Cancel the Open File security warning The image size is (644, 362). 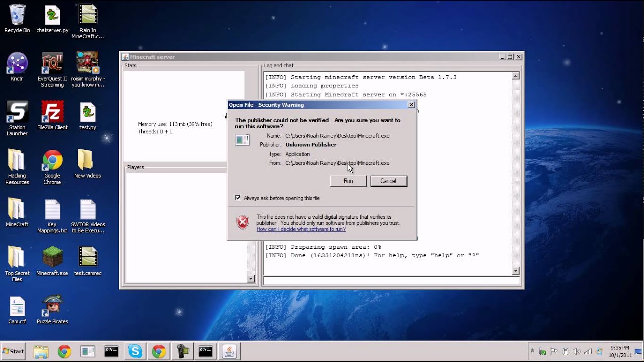(x=388, y=181)
